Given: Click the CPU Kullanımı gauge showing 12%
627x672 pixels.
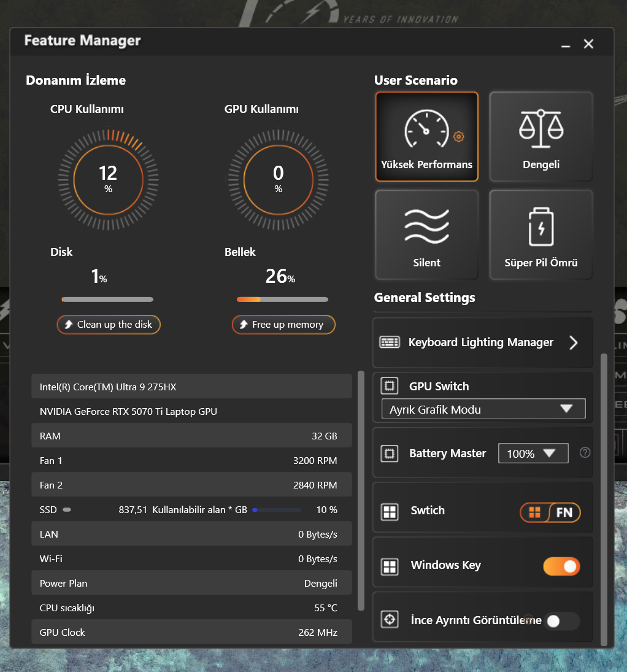Looking at the screenshot, I should click(108, 180).
